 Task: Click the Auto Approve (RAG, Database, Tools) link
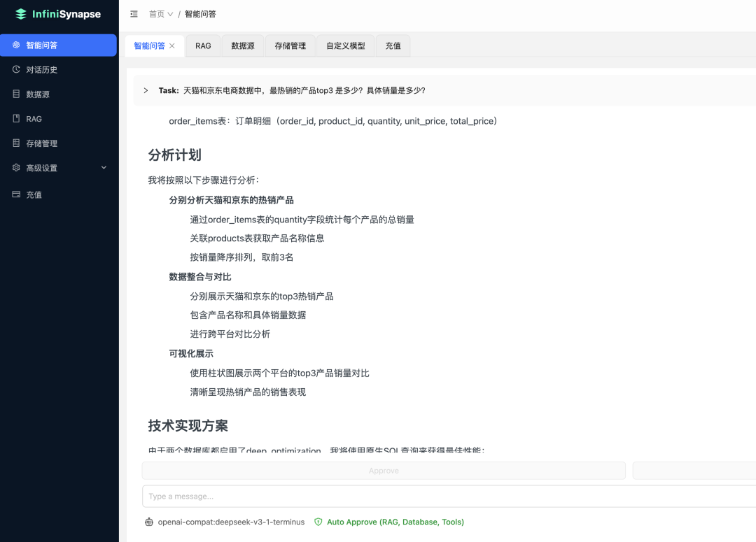click(x=395, y=522)
